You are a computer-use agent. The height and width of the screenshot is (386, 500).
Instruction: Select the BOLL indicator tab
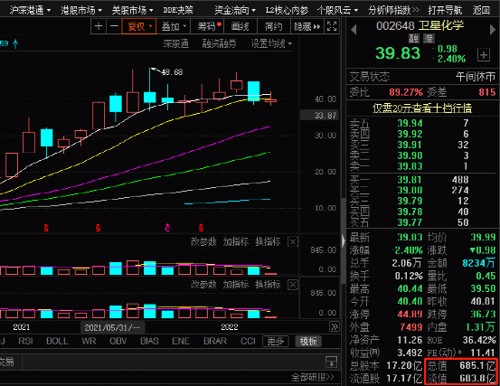(57, 341)
